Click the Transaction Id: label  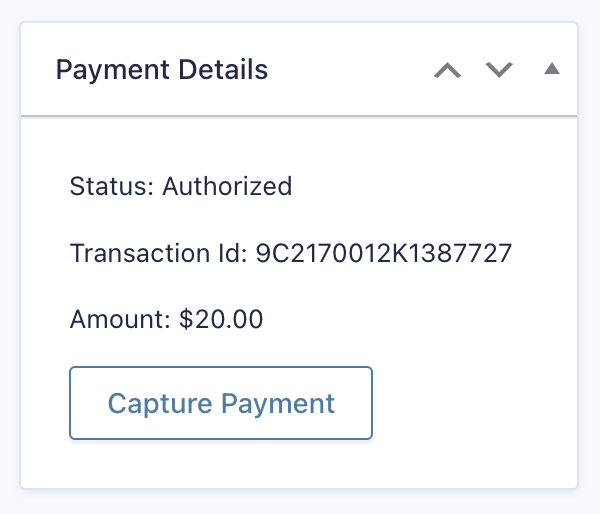[157, 254]
